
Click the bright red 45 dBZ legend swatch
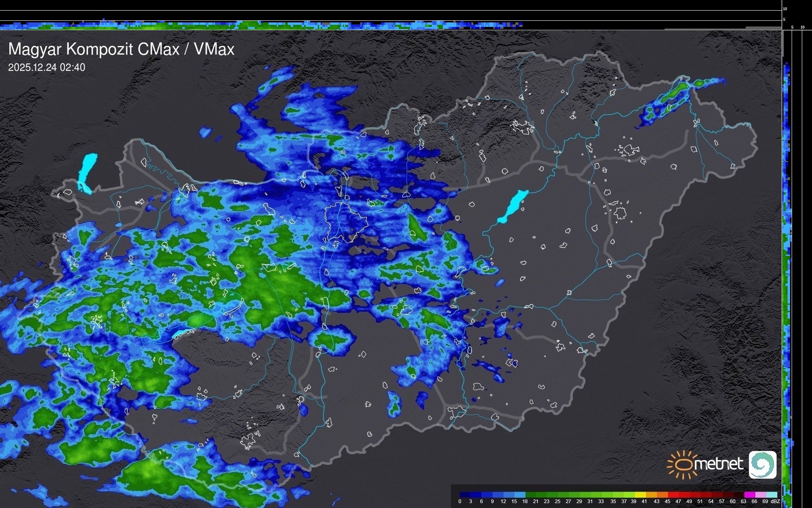(673, 495)
